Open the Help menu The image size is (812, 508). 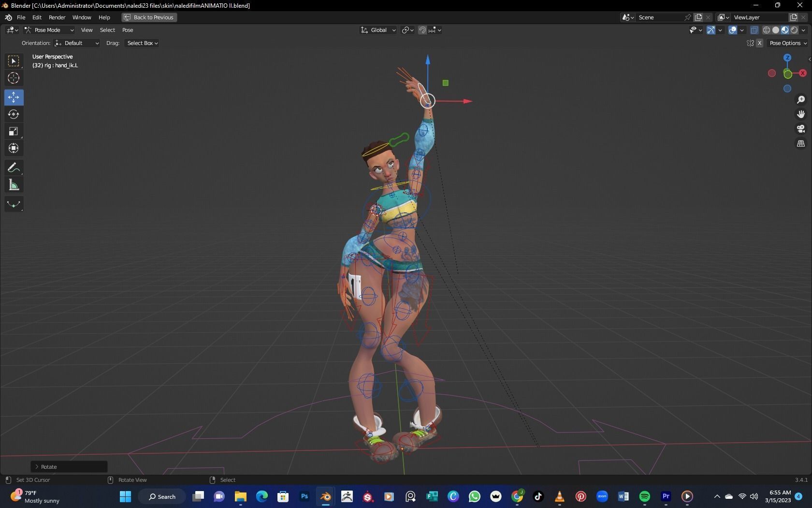point(104,17)
